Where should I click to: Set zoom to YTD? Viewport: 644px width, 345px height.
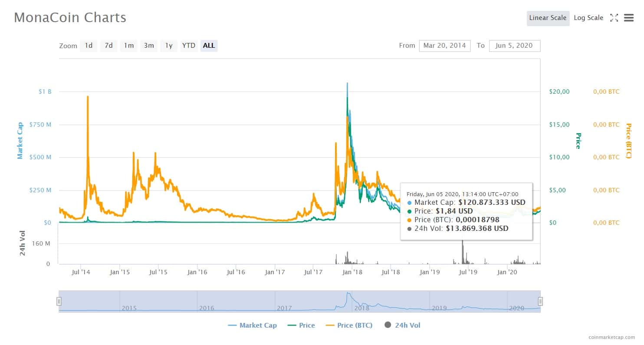pyautogui.click(x=189, y=46)
